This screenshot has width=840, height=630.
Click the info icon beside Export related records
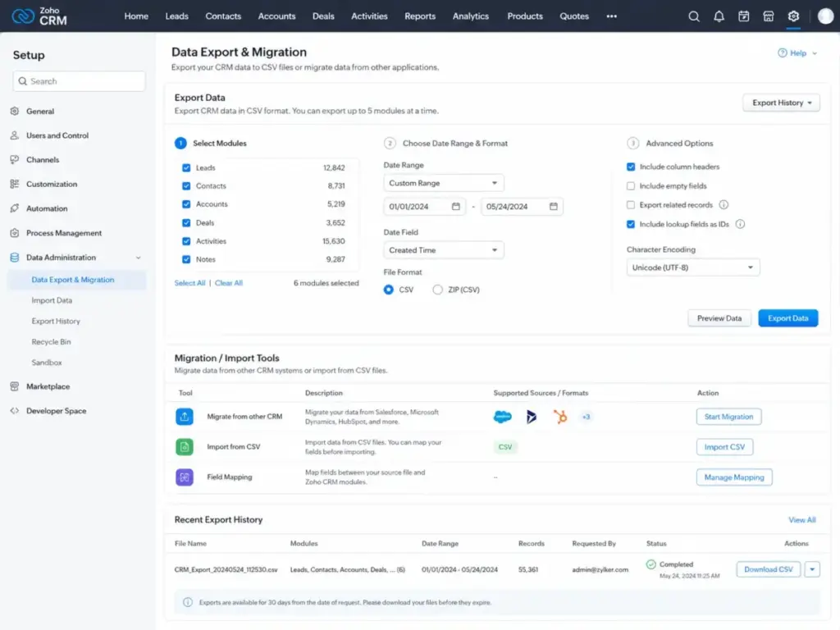(724, 204)
